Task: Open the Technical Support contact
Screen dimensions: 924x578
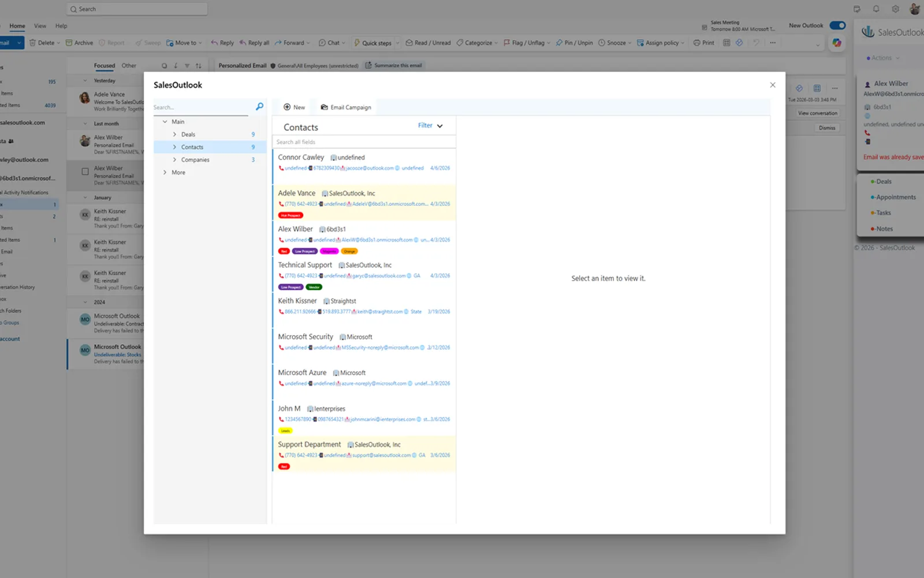Action: click(x=364, y=275)
